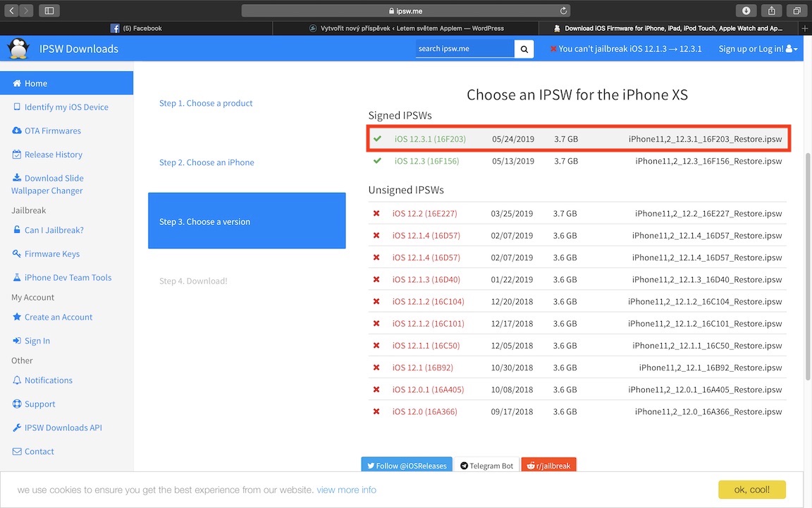Viewport: 812px width, 508px height.
Task: Click the calendar icon beside Release History
Action: tap(17, 155)
